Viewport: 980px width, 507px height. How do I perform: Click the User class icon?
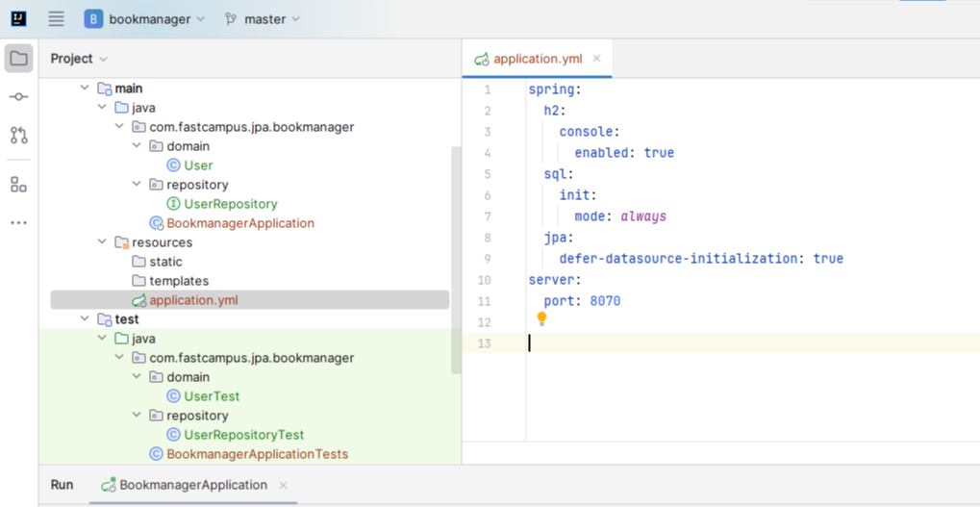pyautogui.click(x=173, y=165)
